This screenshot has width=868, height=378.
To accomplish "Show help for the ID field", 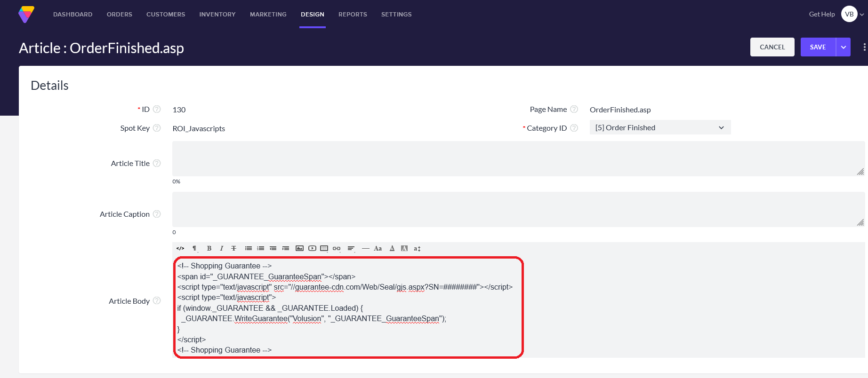I will click(157, 109).
